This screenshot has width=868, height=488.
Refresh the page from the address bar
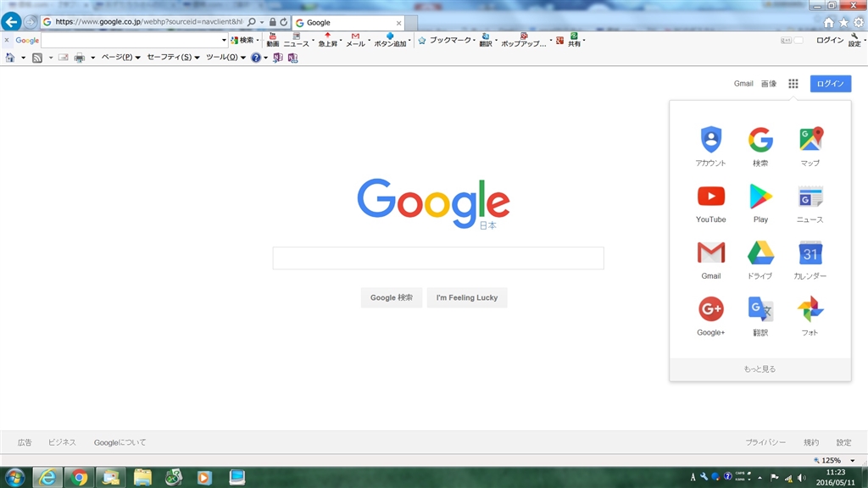[283, 22]
